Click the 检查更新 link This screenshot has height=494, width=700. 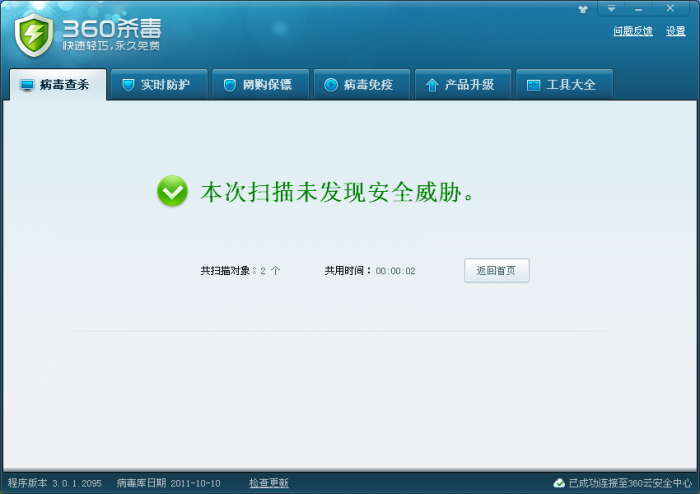269,483
